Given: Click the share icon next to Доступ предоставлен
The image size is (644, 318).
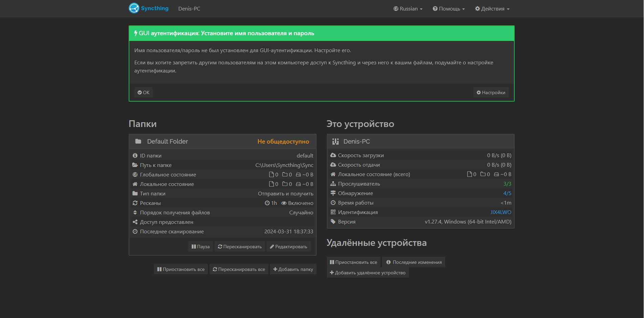Looking at the screenshot, I should [x=135, y=222].
